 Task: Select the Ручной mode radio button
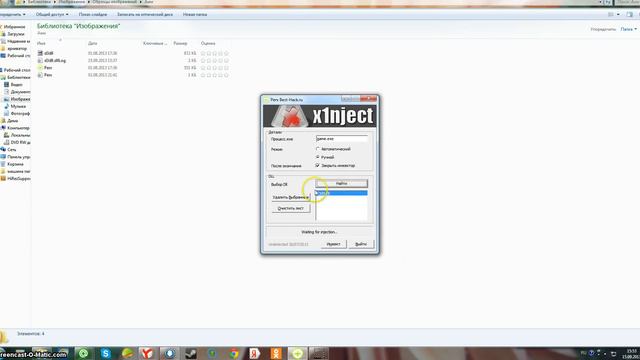[x=318, y=157]
